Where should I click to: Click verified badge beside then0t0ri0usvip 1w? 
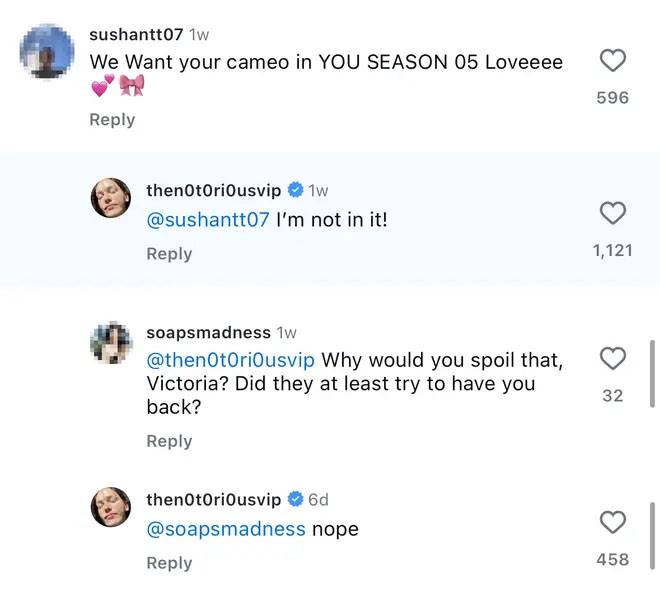296,190
